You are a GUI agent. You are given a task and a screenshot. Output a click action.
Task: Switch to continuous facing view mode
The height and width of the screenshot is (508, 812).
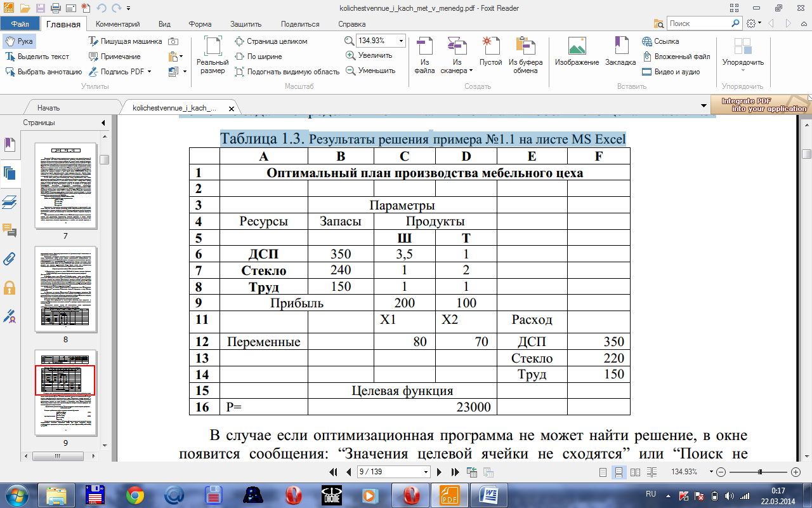[651, 472]
